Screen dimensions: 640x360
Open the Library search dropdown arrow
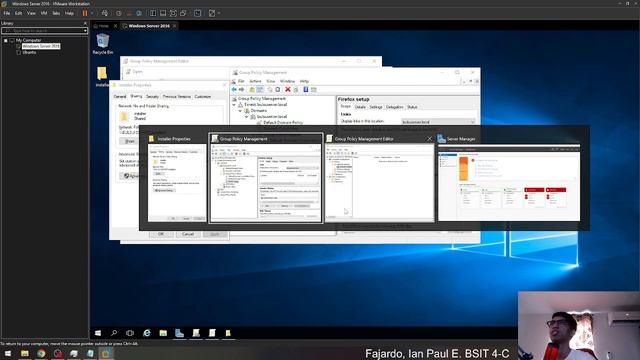pyautogui.click(x=85, y=31)
